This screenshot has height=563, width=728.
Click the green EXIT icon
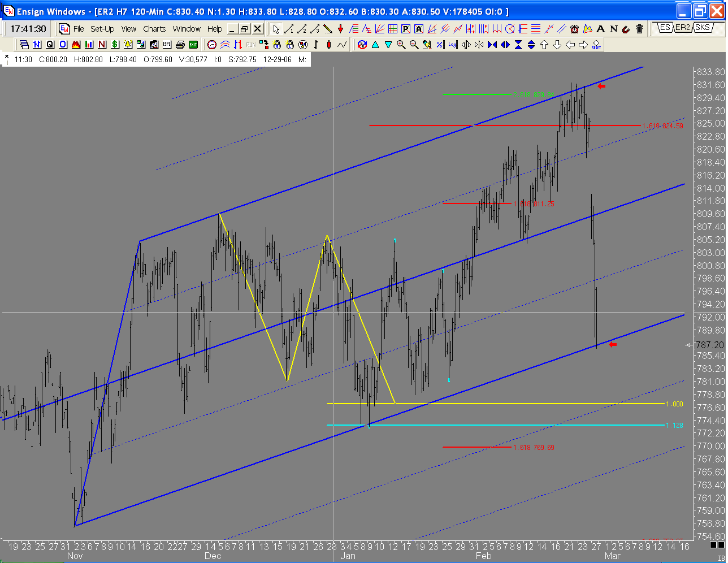point(193,45)
